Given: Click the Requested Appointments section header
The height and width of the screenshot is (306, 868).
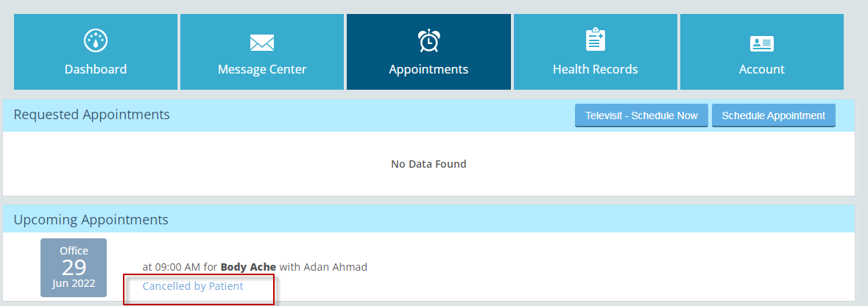Looking at the screenshot, I should click(92, 115).
